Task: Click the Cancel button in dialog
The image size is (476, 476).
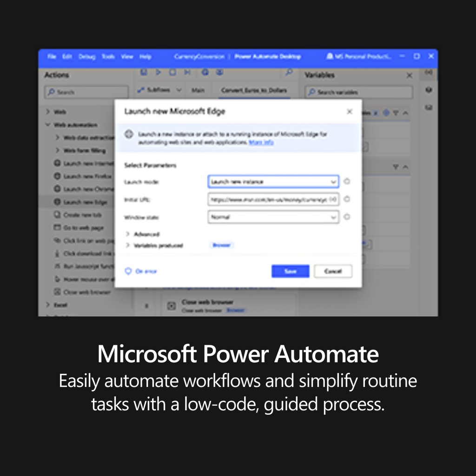Action: pos(333,271)
